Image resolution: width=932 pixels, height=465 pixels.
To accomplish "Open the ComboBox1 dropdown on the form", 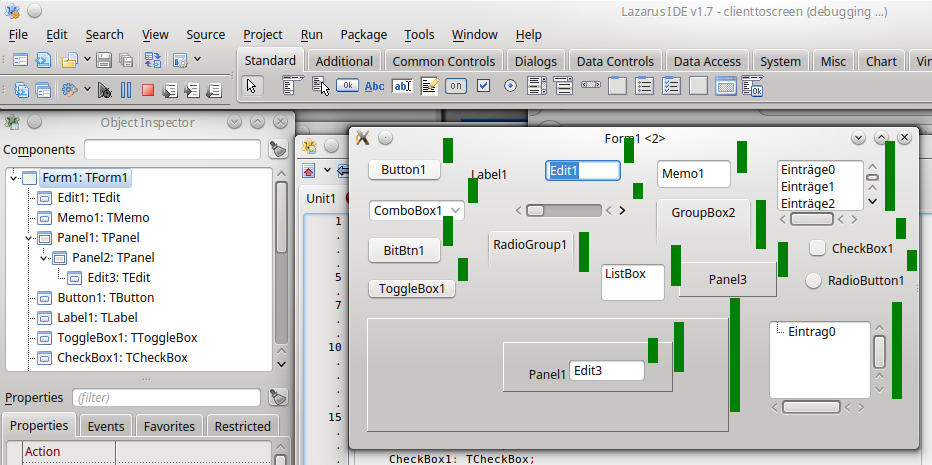I will 456,211.
